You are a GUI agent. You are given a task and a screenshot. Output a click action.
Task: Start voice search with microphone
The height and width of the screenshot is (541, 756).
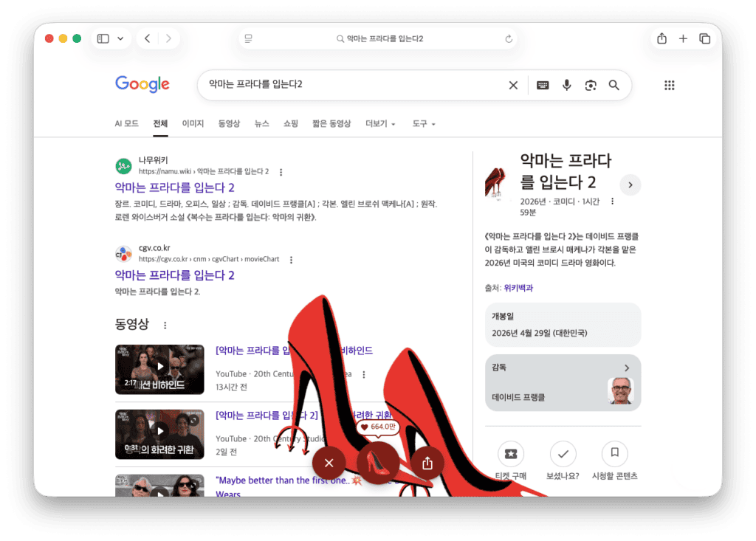(567, 86)
